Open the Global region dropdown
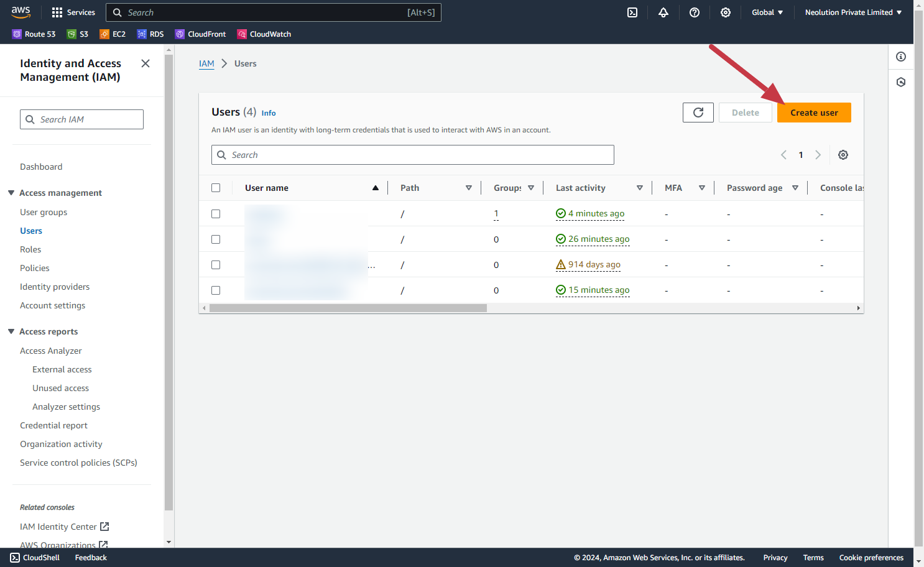Image resolution: width=924 pixels, height=567 pixels. click(x=767, y=12)
